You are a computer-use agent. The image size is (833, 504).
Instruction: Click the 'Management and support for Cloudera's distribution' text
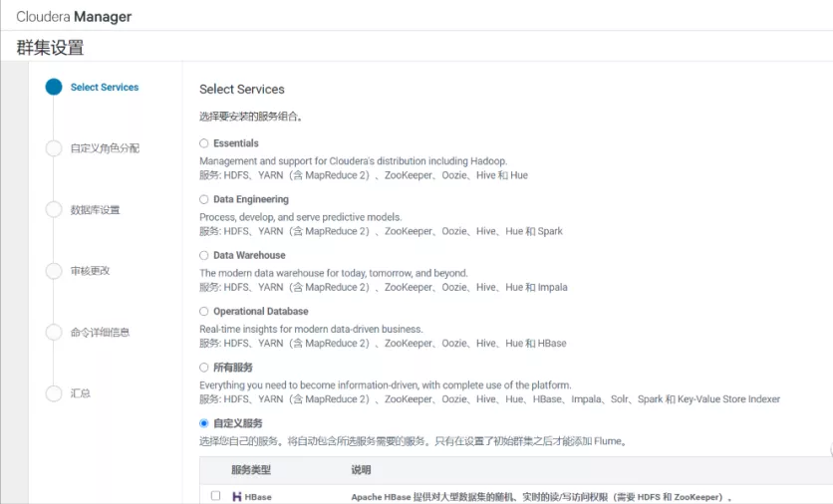coord(354,161)
